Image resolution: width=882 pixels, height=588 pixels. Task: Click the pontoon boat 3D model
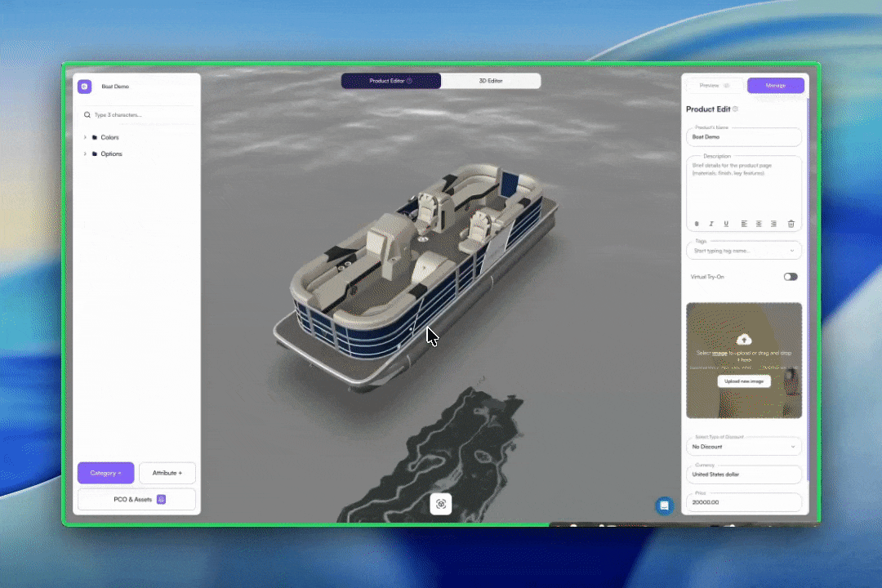pos(415,276)
